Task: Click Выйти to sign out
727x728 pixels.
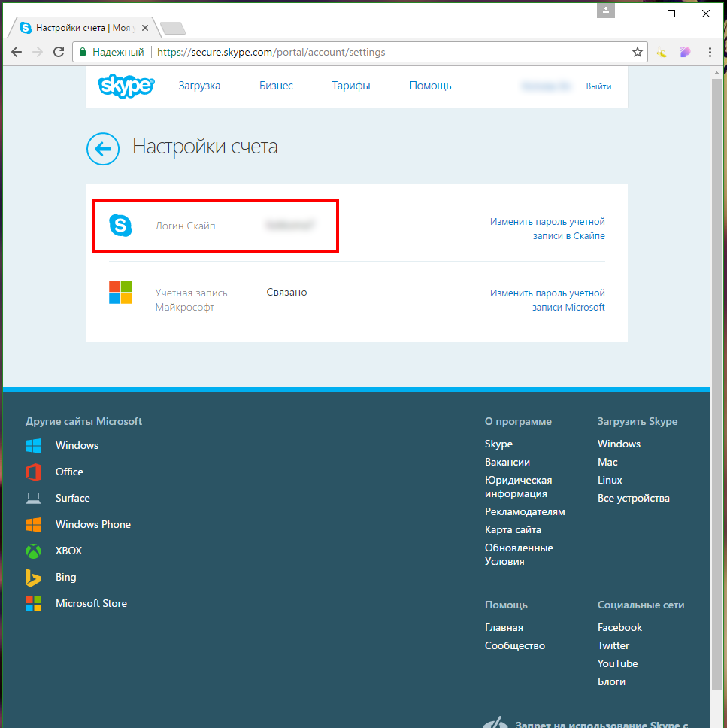Action: (x=598, y=86)
